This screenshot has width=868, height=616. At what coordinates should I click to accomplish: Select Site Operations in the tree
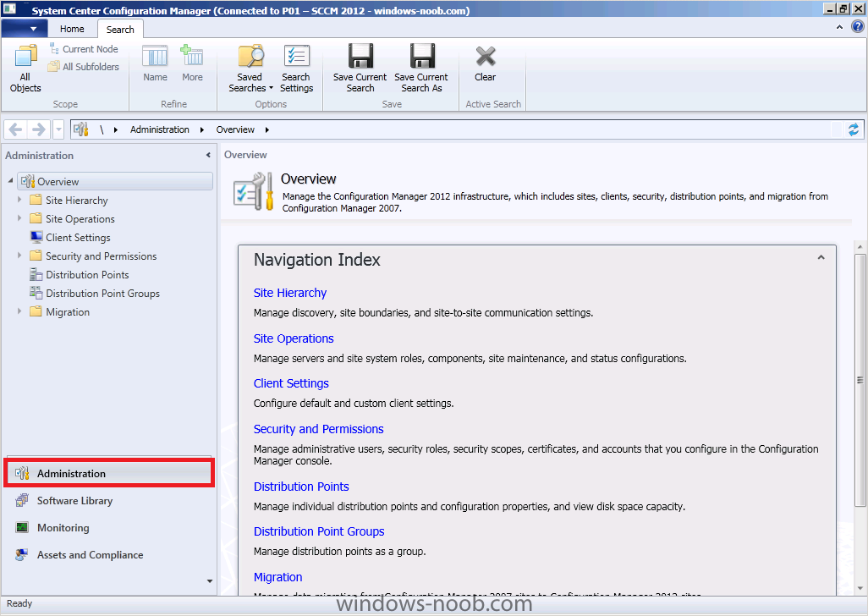80,218
